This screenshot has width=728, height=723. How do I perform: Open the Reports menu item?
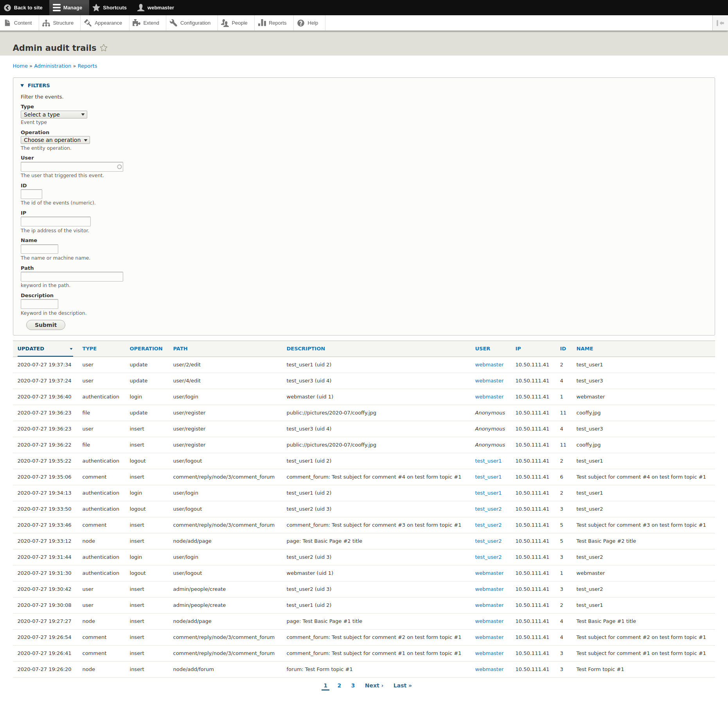pyautogui.click(x=273, y=23)
